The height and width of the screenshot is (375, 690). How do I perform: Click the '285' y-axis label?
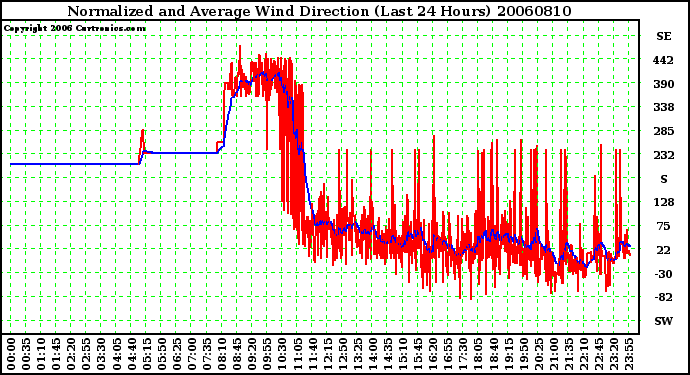pyautogui.click(x=663, y=131)
